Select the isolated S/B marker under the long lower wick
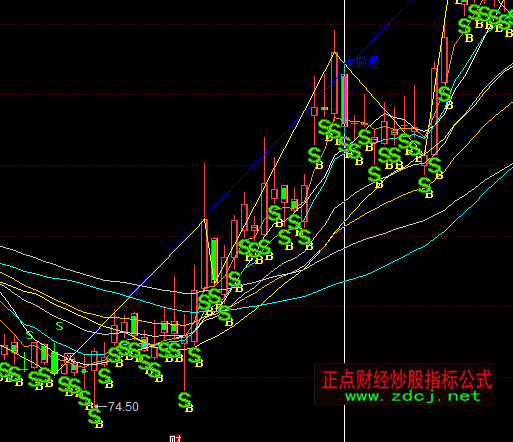The height and width of the screenshot is (442, 513). [185, 402]
